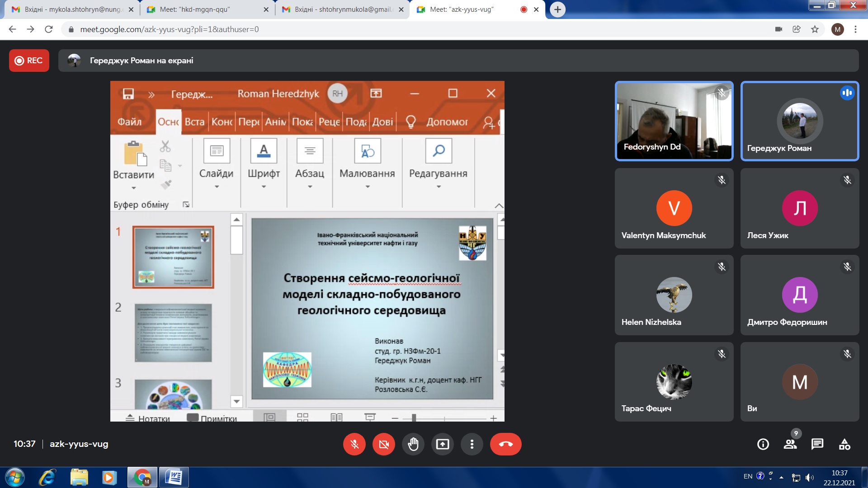Bookmark this page with the star icon

[815, 29]
